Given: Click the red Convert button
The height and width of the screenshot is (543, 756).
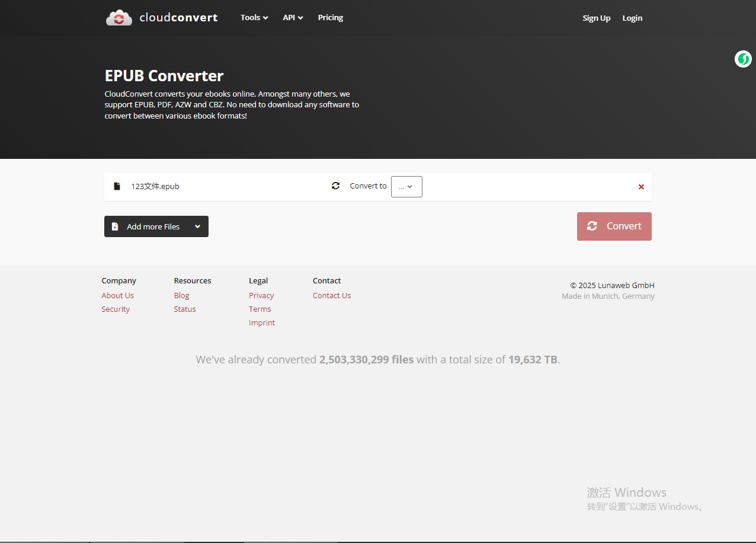Looking at the screenshot, I should (x=614, y=226).
